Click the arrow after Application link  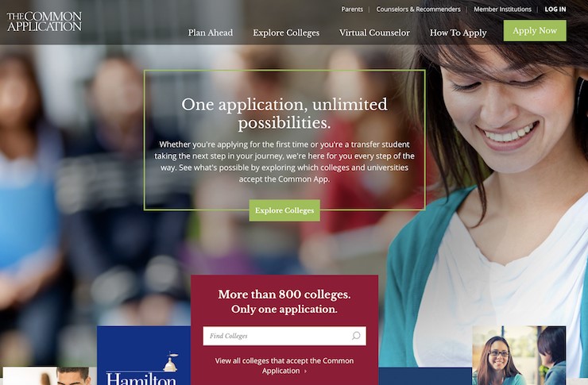(306, 372)
